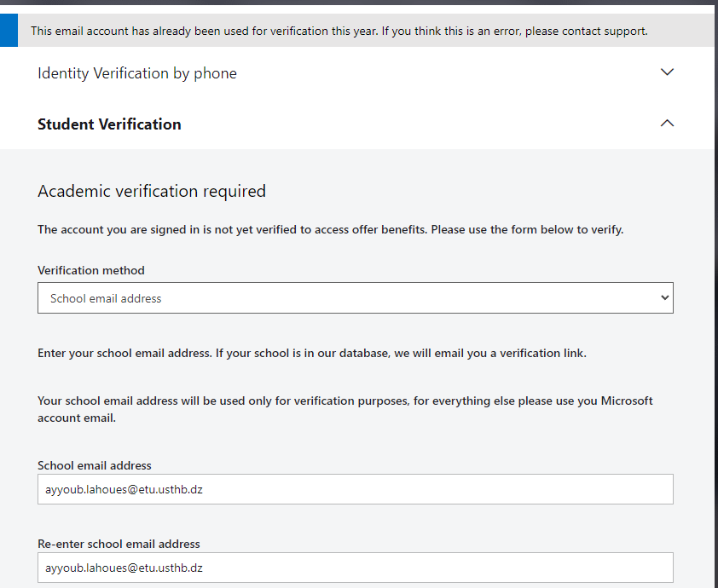Click the 'Verification method' field label
Image resolution: width=718 pixels, height=588 pixels.
tap(90, 270)
